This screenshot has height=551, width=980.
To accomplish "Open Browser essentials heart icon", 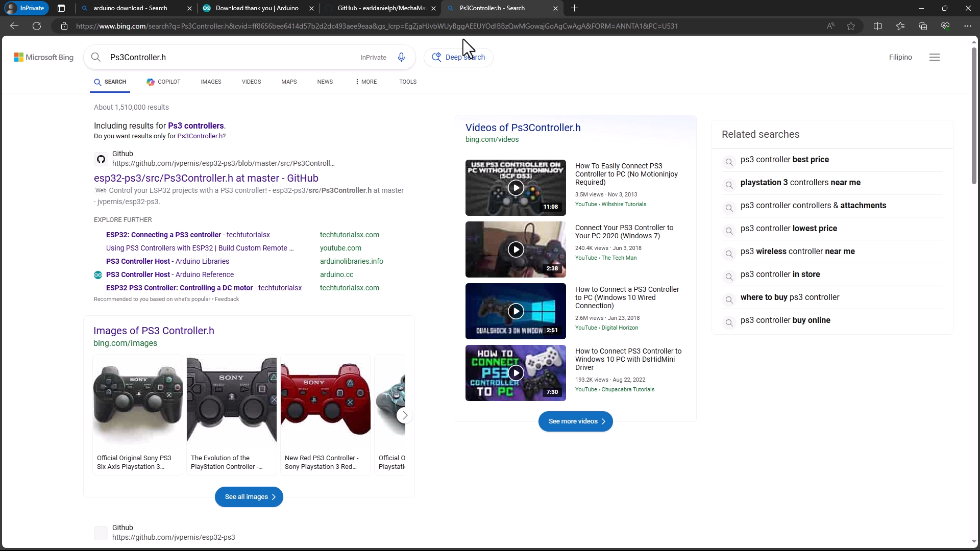I will click(x=945, y=26).
